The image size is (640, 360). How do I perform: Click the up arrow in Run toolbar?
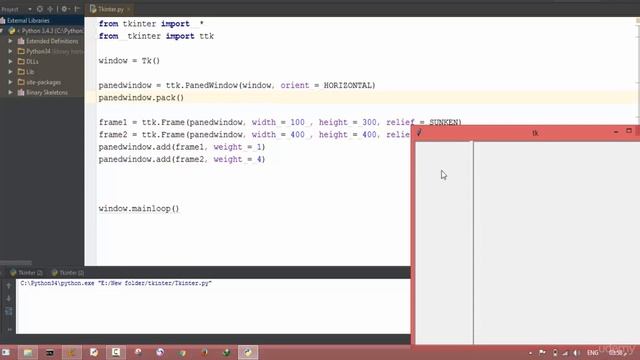(9, 286)
